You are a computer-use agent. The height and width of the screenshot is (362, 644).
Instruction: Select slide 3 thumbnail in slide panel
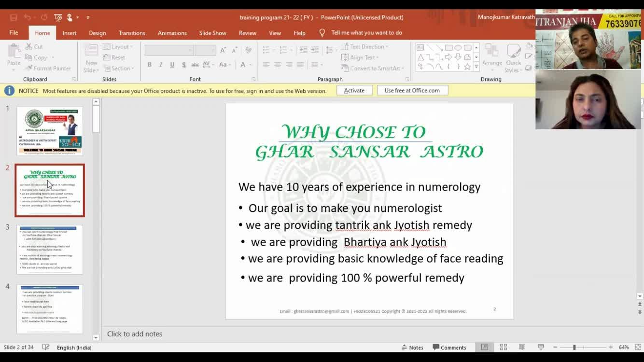pyautogui.click(x=50, y=250)
